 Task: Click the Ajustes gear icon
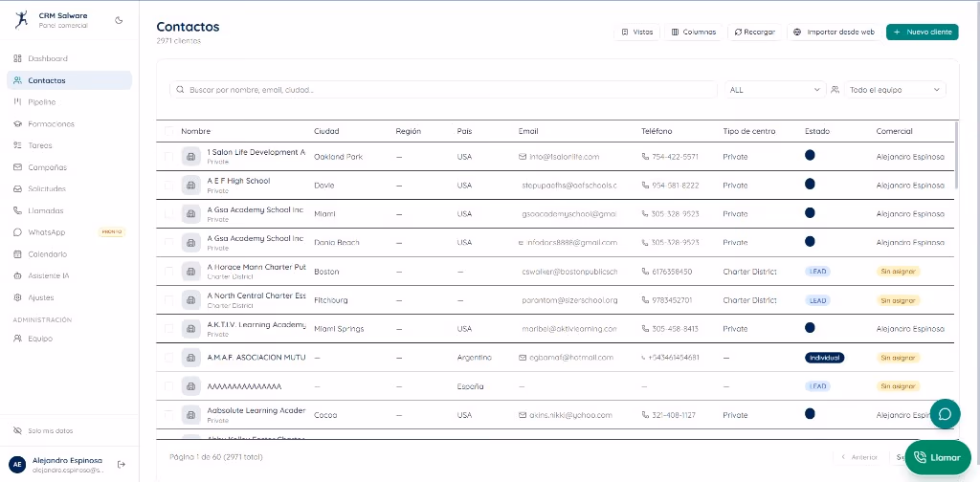pos(17,297)
